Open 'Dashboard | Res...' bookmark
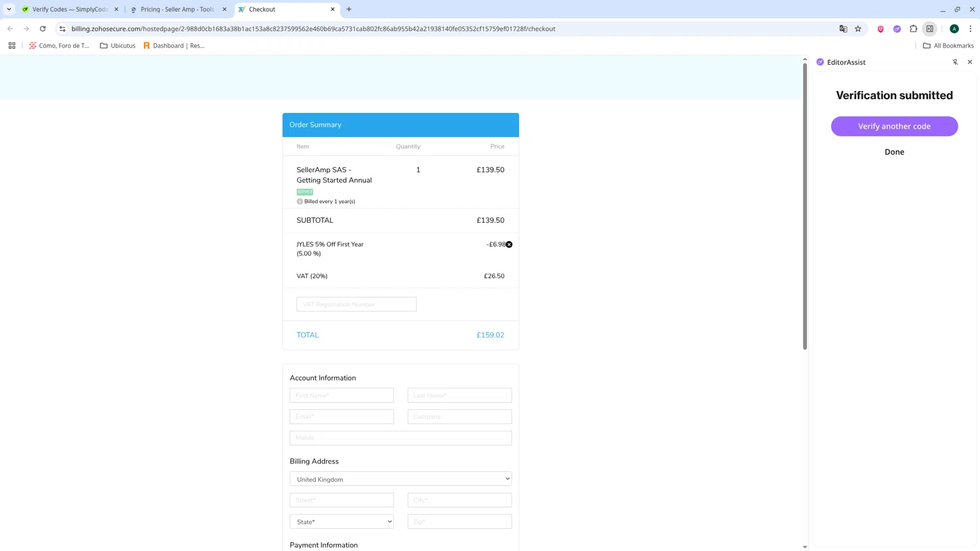980x551 pixels. (x=174, y=46)
